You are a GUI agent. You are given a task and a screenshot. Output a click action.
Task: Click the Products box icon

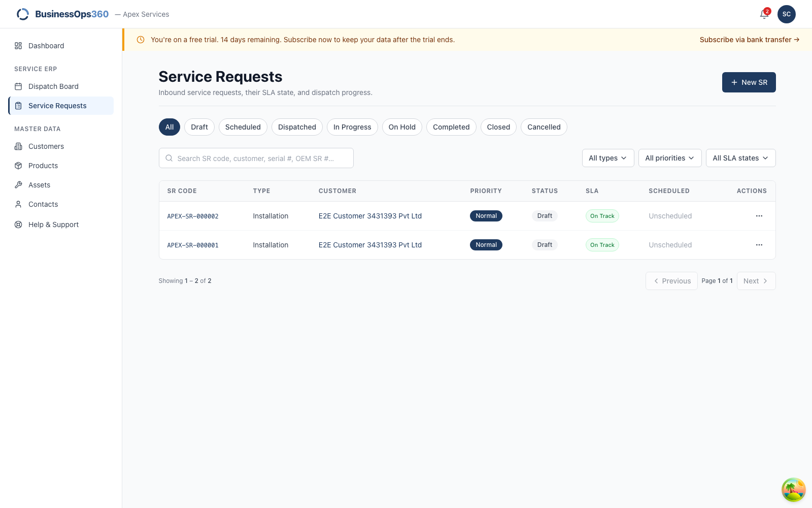[x=18, y=166]
